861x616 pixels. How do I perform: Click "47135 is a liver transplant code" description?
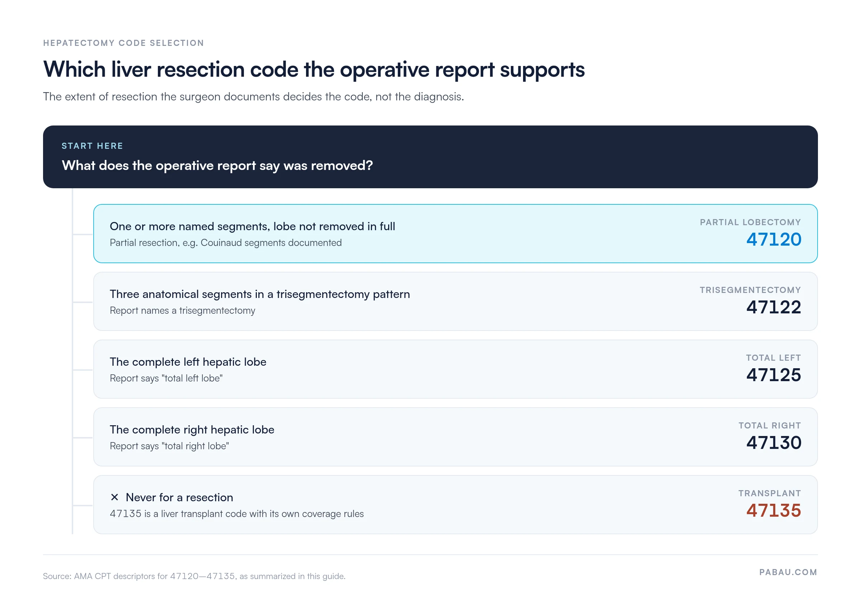pyautogui.click(x=237, y=514)
